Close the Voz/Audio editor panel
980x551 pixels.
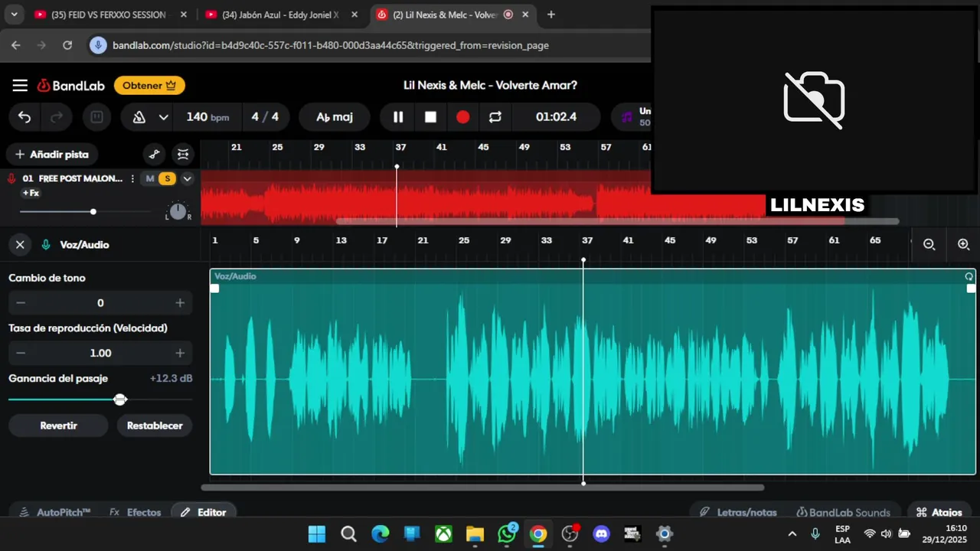20,245
